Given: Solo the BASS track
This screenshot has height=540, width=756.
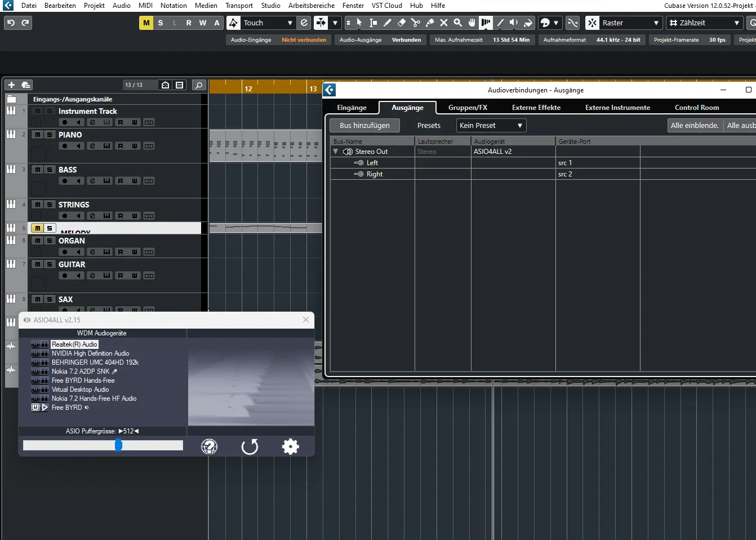Looking at the screenshot, I should [x=50, y=170].
